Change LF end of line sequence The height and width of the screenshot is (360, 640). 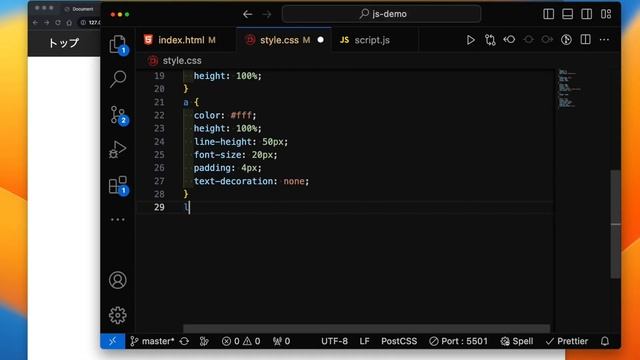pos(364,341)
